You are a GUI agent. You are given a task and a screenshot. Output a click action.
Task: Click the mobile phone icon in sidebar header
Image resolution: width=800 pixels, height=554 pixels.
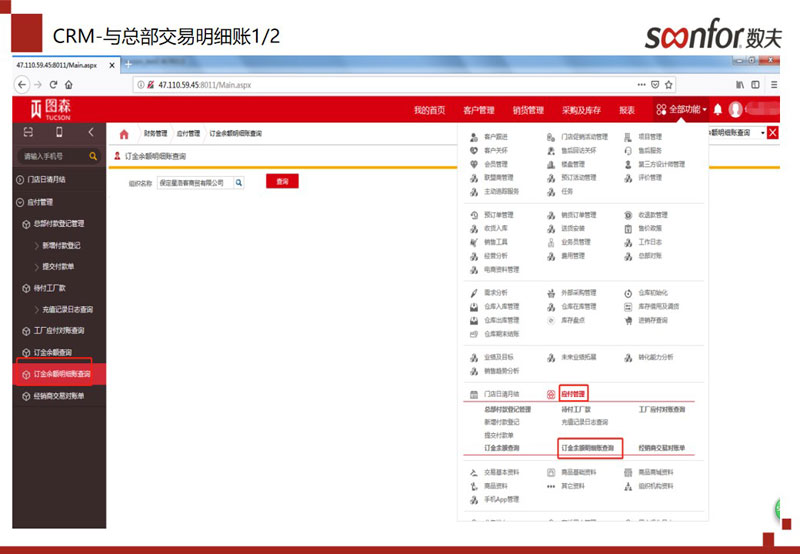click(x=59, y=132)
